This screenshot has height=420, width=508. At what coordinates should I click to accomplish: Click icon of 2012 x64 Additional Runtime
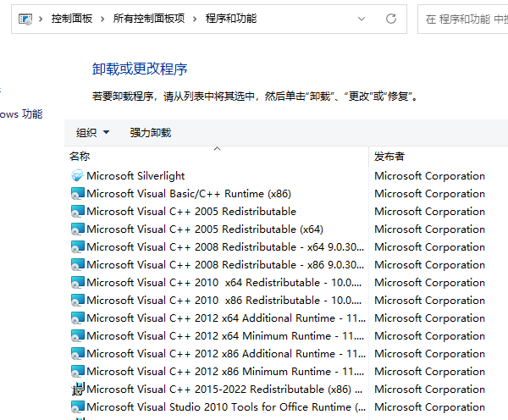[77, 318]
